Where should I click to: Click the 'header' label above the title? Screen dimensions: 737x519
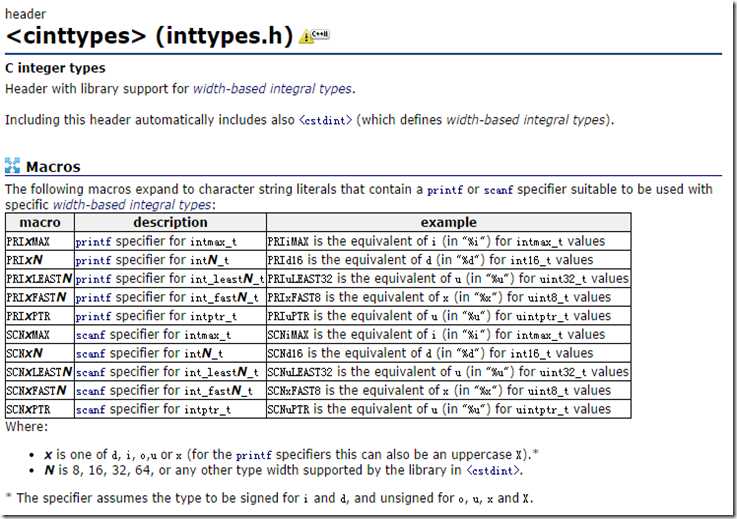(25, 14)
